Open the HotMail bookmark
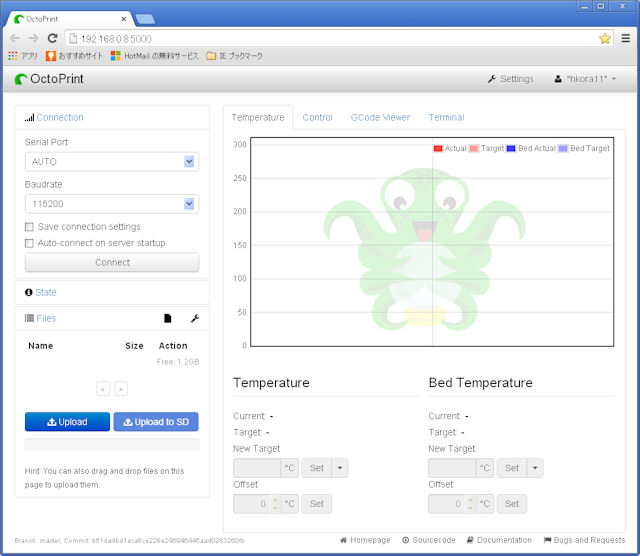Viewport: 640px width, 556px height. [155, 56]
